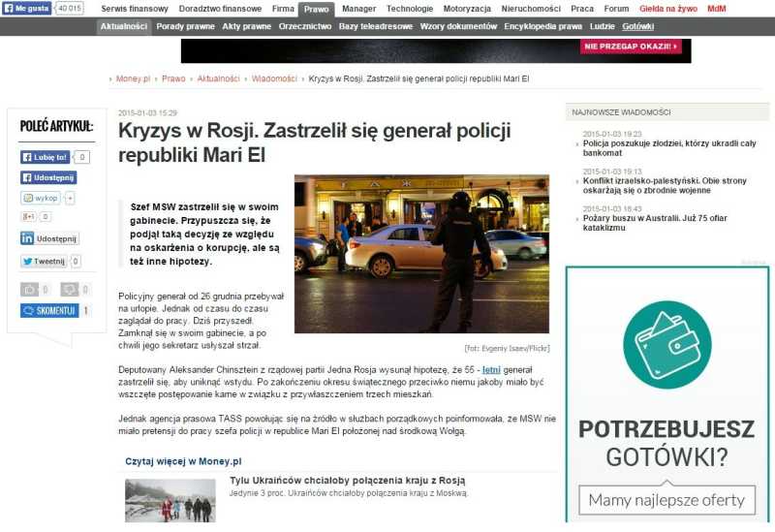Share article via Facebook Udostępnij button
The image size is (775, 532).
coord(48,177)
